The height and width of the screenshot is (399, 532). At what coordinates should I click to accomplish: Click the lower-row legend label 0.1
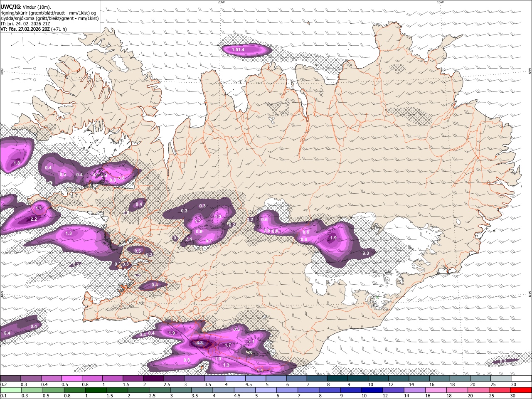point(4,396)
